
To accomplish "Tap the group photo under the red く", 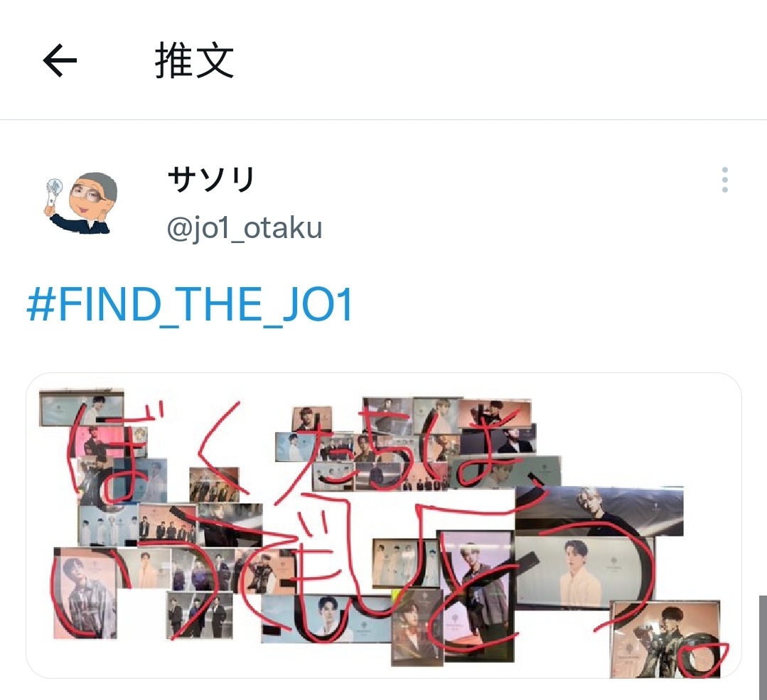I will point(214,485).
